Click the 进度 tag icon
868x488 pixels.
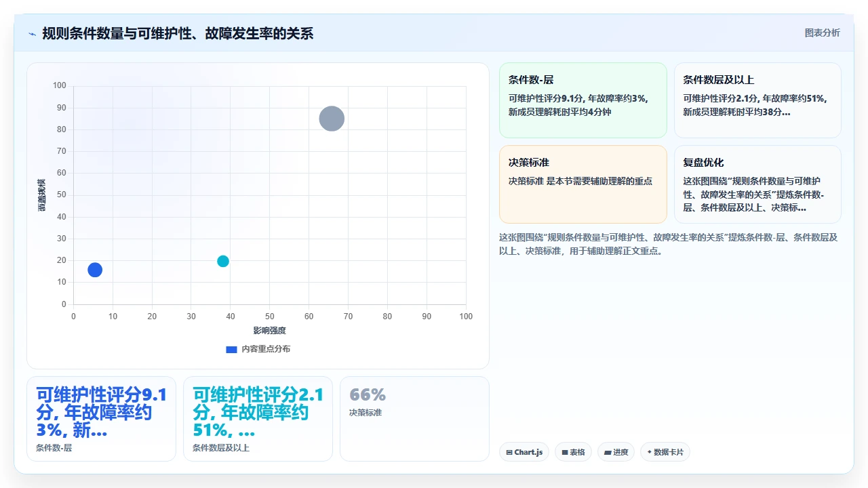click(x=607, y=452)
